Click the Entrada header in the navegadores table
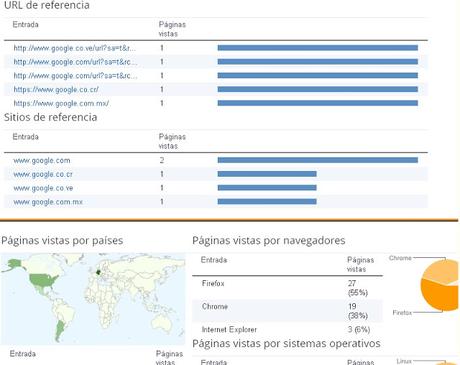460x365 pixels. pos(214,260)
